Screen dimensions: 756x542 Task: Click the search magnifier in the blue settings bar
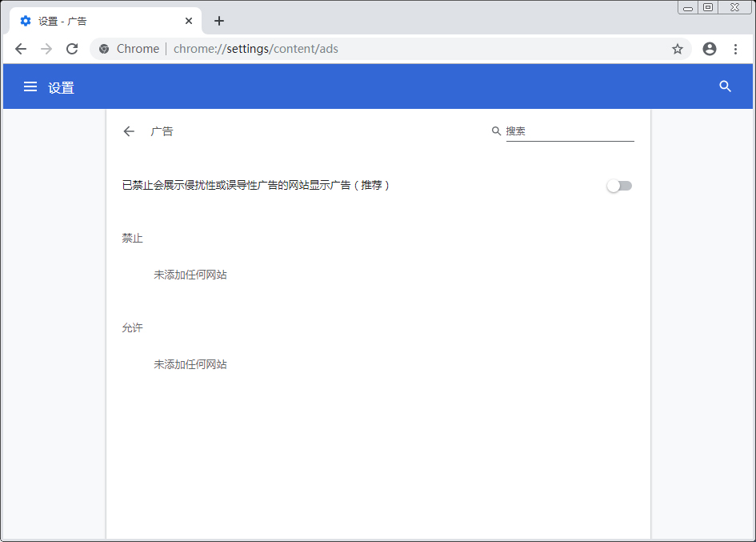tap(725, 86)
